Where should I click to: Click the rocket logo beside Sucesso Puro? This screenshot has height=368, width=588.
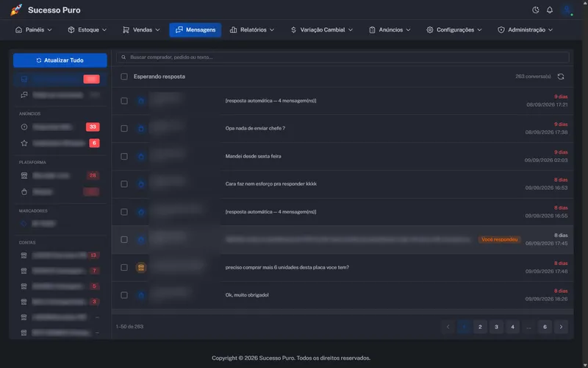point(16,10)
